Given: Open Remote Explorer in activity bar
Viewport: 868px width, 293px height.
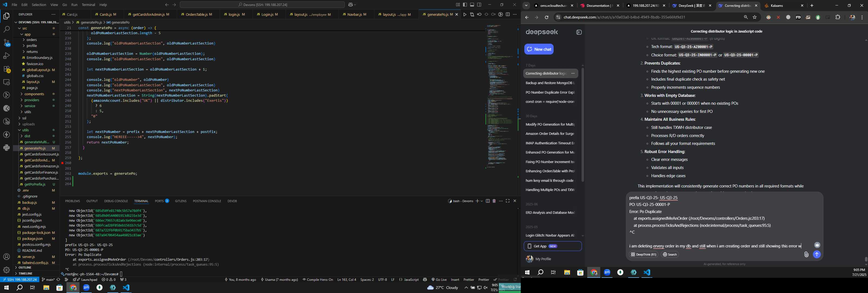Looking at the screenshot, I should point(7,82).
